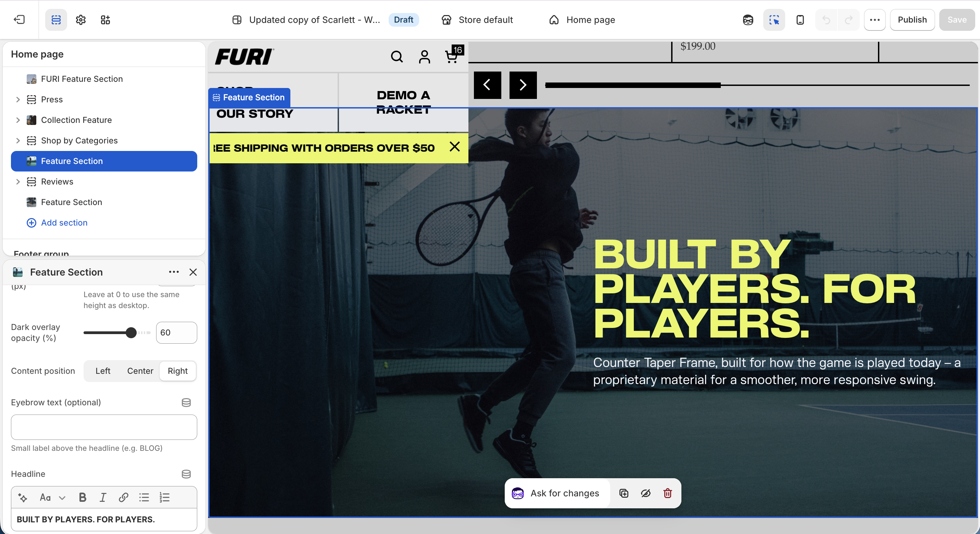Open theme settings gear icon
This screenshot has height=534, width=980.
[x=81, y=20]
